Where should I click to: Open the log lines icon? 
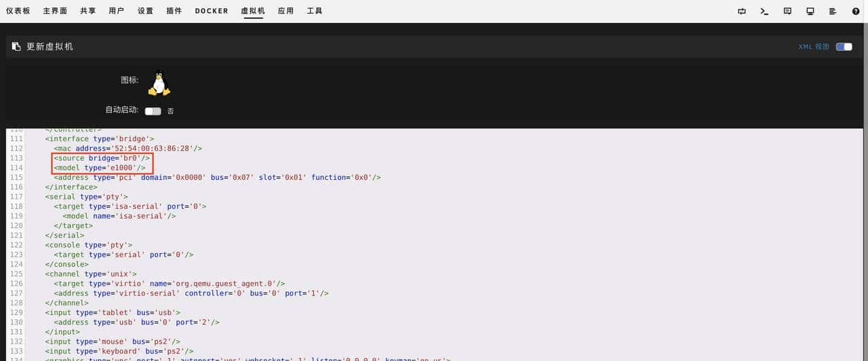833,12
